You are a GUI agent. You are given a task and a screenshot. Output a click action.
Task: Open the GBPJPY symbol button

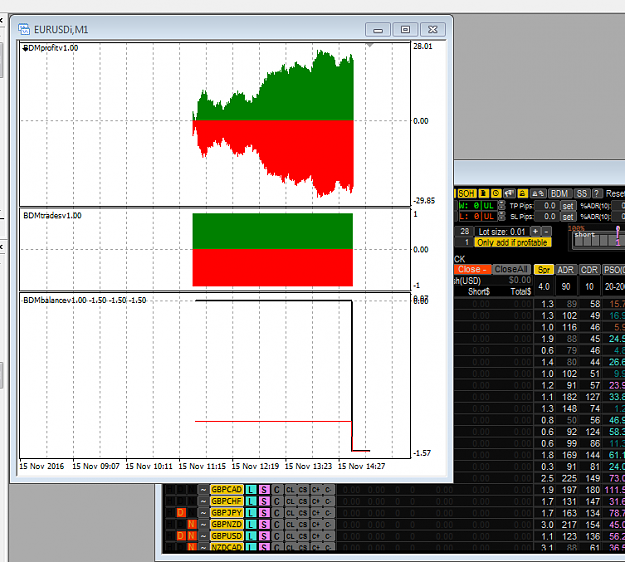pyautogui.click(x=226, y=513)
